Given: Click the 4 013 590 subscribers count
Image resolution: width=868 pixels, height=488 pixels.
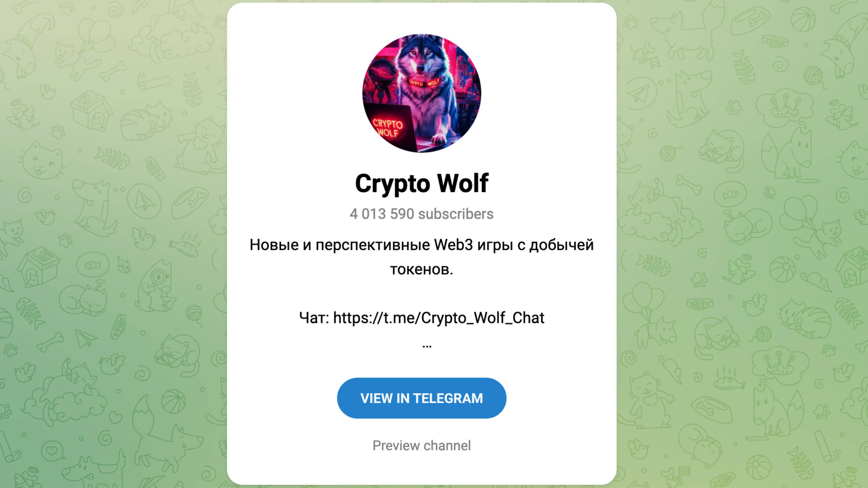Looking at the screenshot, I should pos(422,214).
